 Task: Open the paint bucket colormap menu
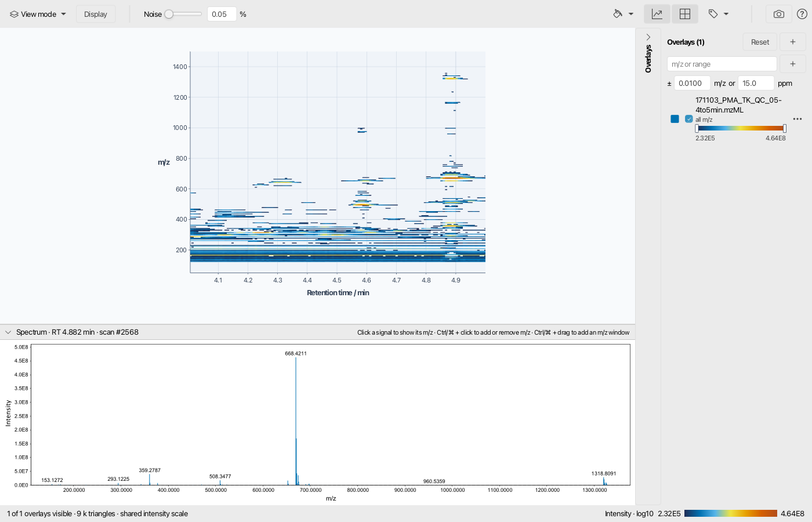coord(623,14)
